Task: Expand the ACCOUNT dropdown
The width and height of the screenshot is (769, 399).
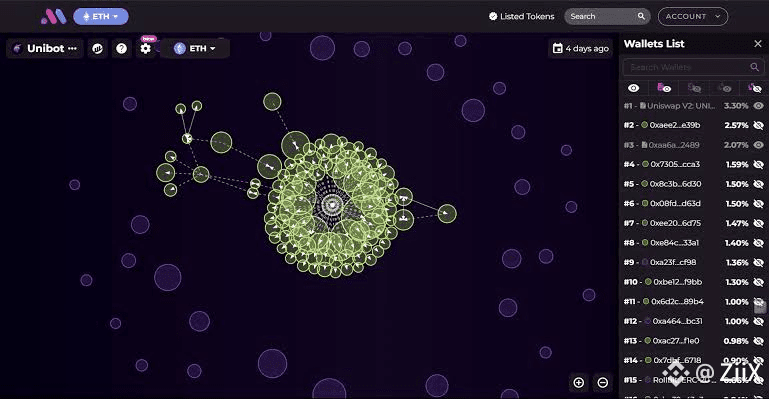Action: [692, 16]
